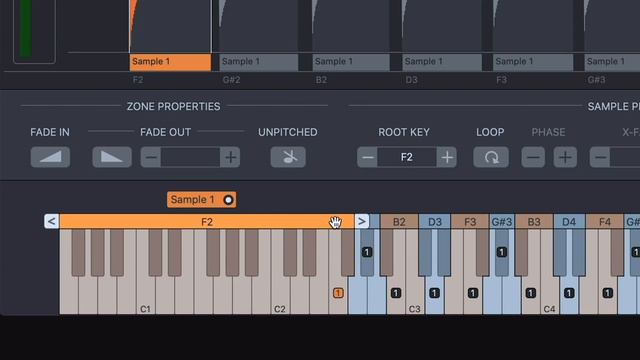Click the root badge on D3 key
640x360 pixels.
pyautogui.click(x=434, y=293)
